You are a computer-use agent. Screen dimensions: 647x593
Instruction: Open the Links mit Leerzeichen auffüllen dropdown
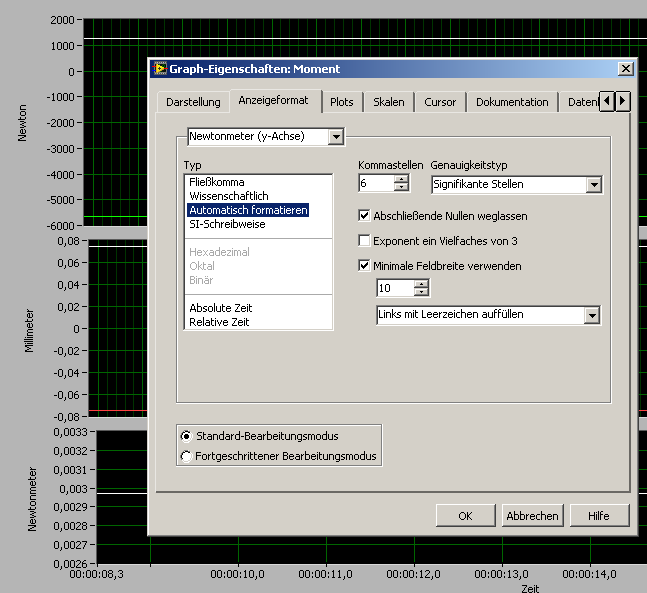[592, 315]
